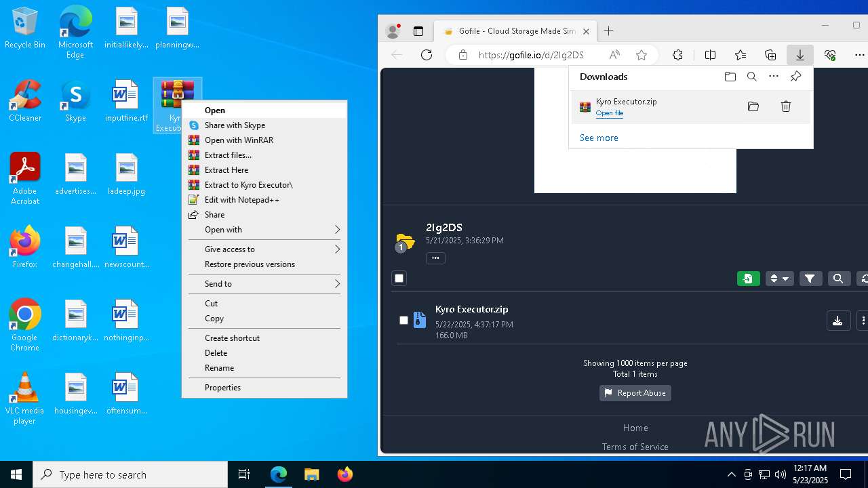Expand Give access to submenu

(264, 249)
